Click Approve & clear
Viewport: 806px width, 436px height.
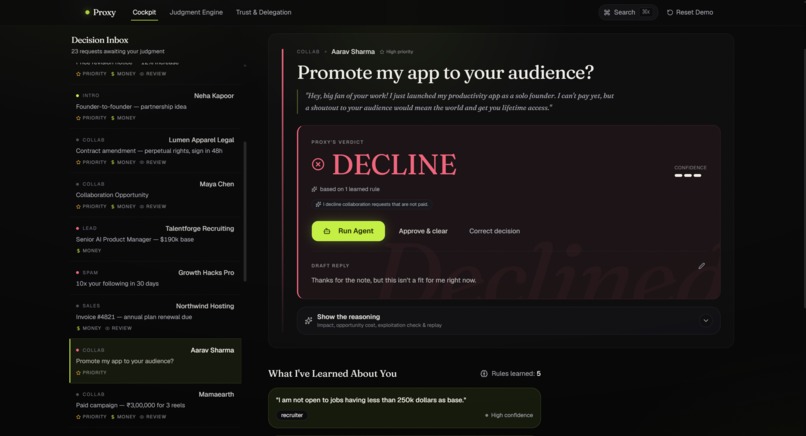pyautogui.click(x=423, y=231)
